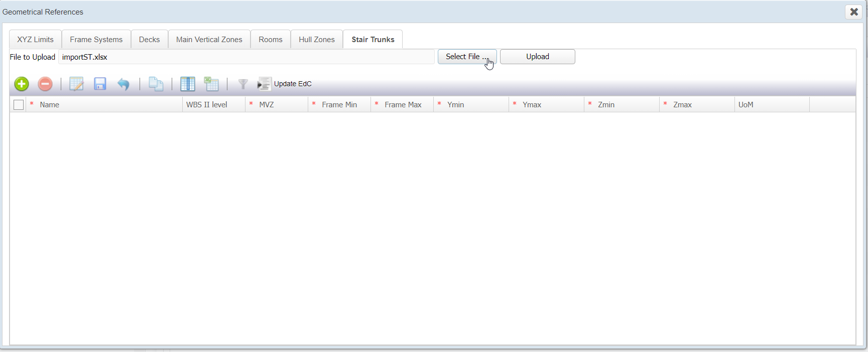Save changes with floppy disk icon

click(x=100, y=84)
